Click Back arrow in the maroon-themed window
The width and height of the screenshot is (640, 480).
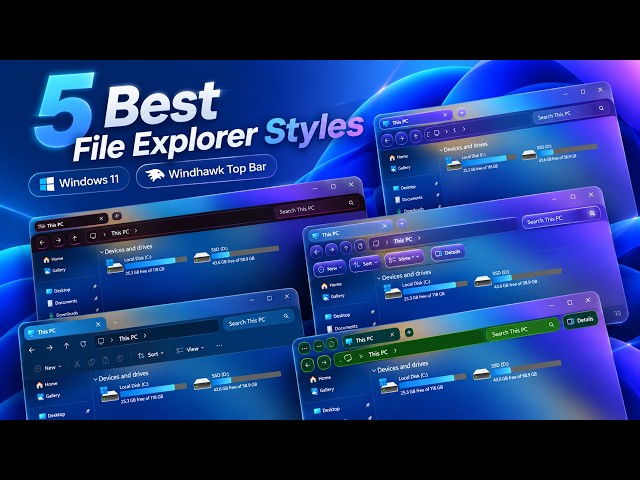42,242
